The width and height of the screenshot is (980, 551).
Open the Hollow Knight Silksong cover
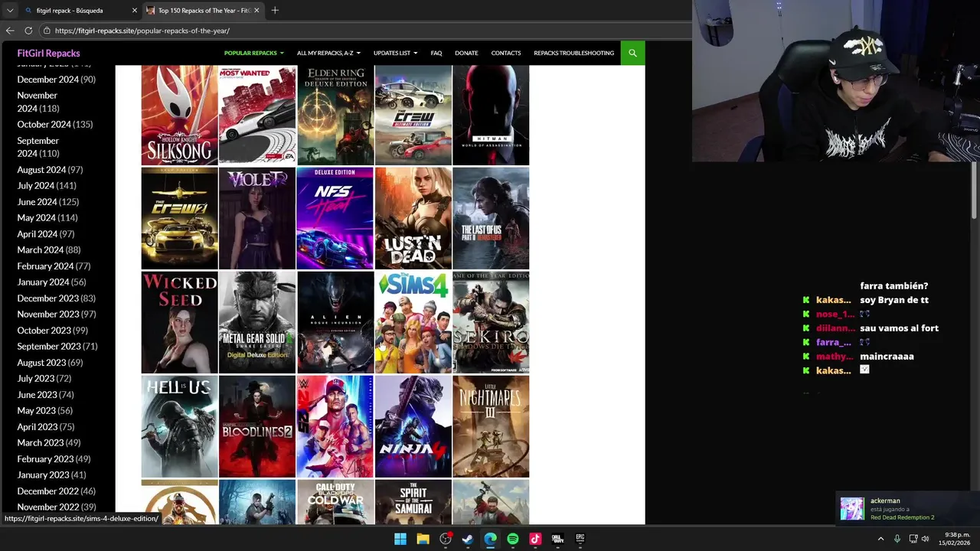(x=179, y=115)
